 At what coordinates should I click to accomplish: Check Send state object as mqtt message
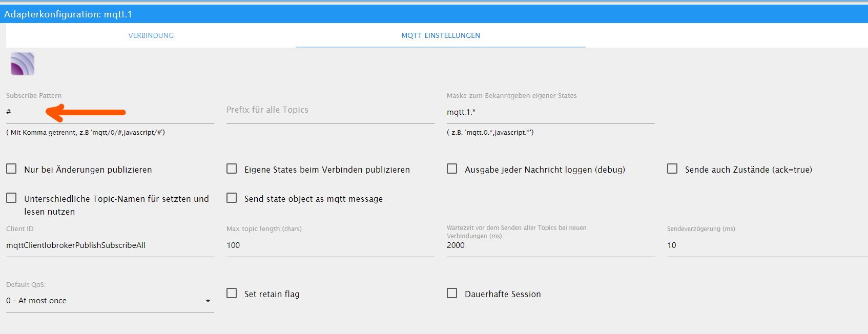coord(232,198)
